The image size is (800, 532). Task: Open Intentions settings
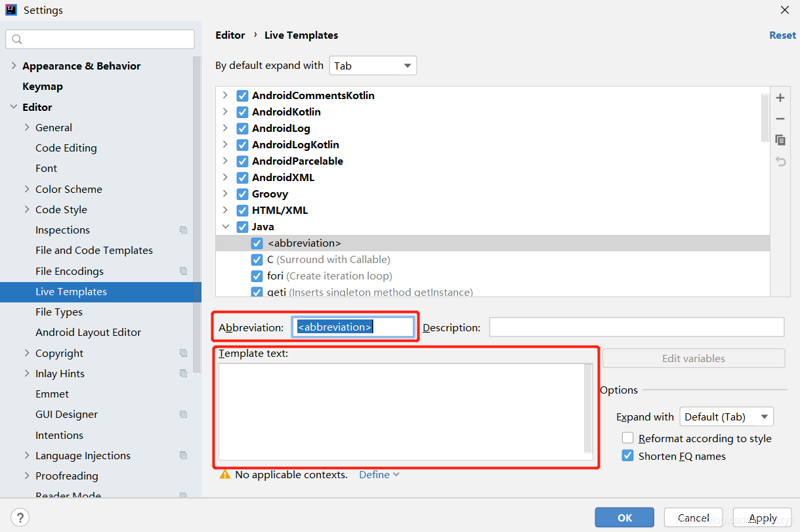[59, 435]
